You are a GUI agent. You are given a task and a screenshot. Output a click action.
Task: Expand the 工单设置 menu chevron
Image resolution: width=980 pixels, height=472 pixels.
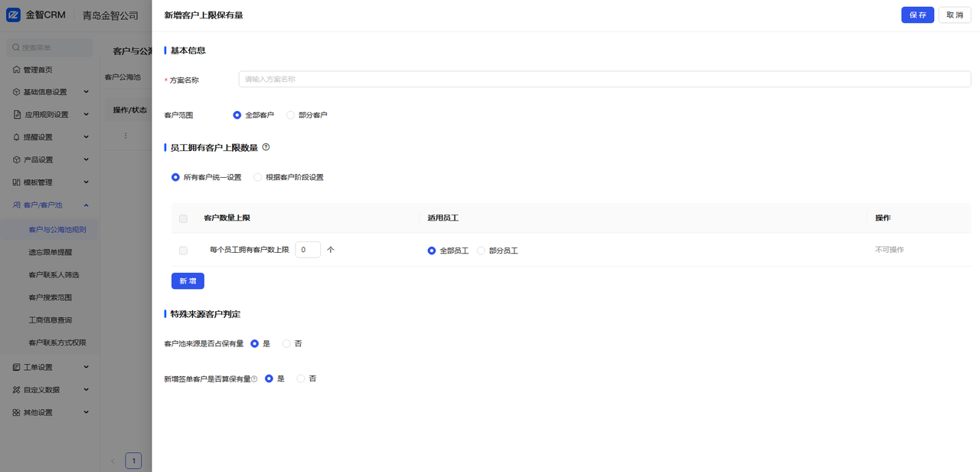(86, 367)
